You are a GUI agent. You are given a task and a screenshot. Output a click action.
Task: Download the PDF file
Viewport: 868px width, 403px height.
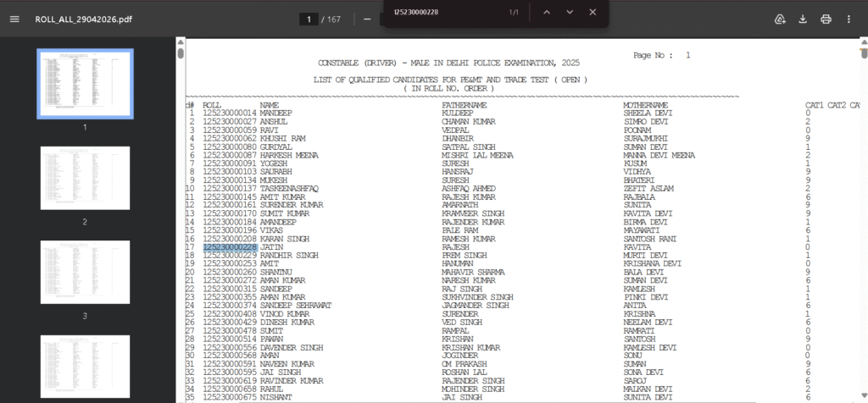point(803,19)
